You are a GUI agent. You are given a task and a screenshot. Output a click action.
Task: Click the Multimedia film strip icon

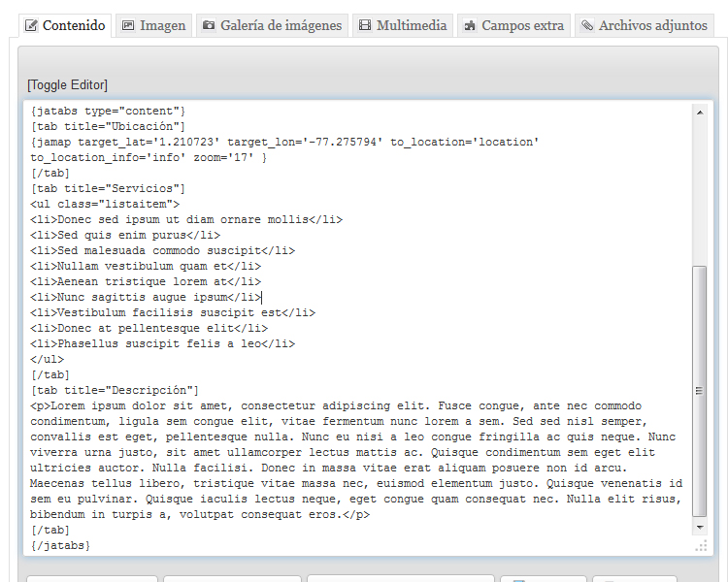(365, 25)
